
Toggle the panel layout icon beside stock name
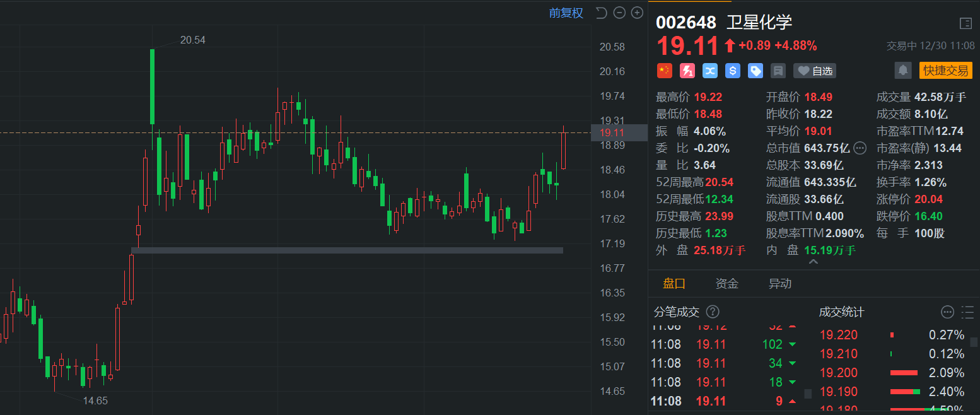(x=965, y=23)
